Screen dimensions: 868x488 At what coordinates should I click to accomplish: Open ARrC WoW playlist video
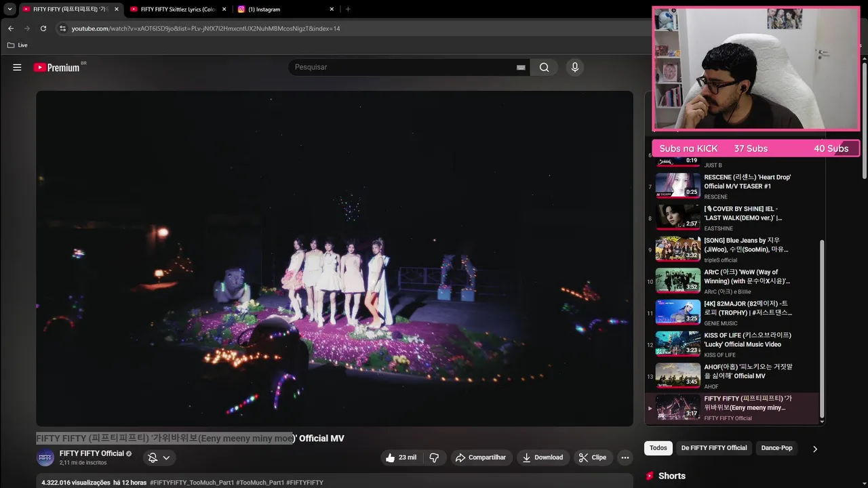tap(731, 281)
